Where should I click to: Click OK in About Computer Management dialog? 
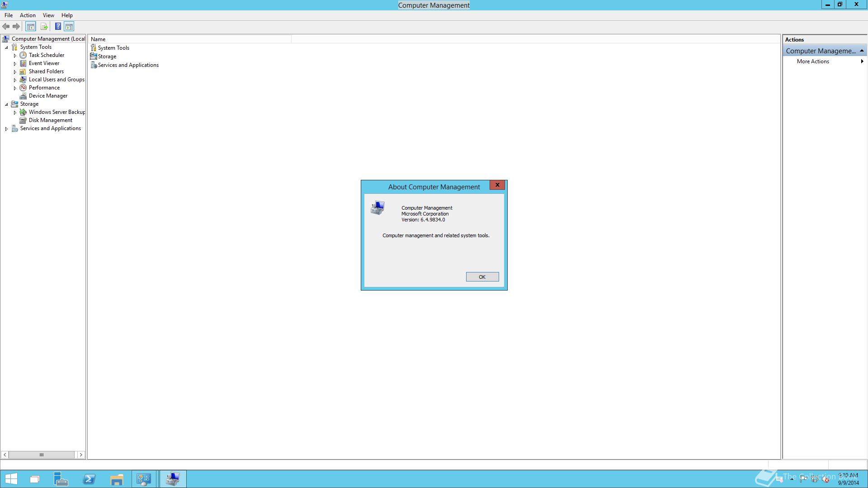pyautogui.click(x=482, y=277)
